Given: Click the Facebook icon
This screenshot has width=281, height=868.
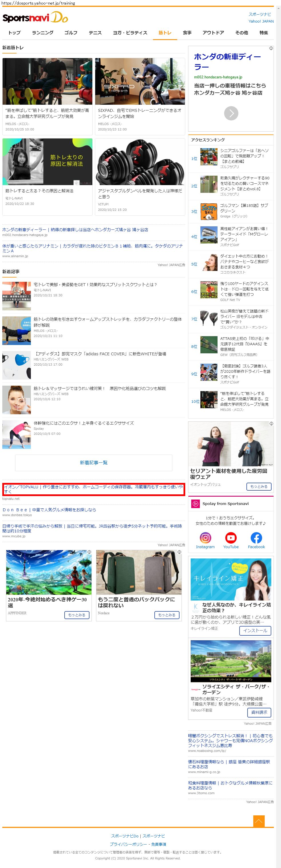Looking at the screenshot, I should point(256,538).
